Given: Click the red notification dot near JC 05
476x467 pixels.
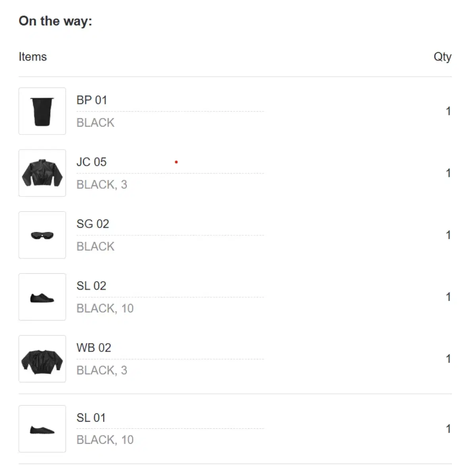Looking at the screenshot, I should pos(176,162).
